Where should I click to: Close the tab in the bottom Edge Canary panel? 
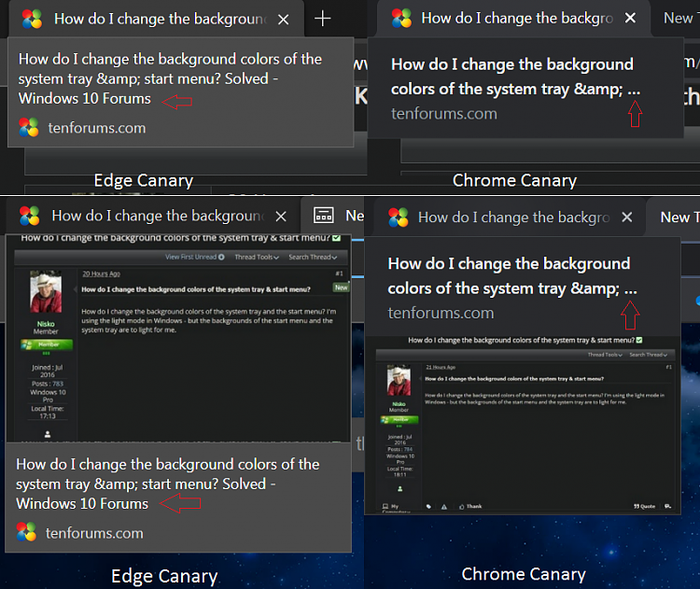point(281,217)
